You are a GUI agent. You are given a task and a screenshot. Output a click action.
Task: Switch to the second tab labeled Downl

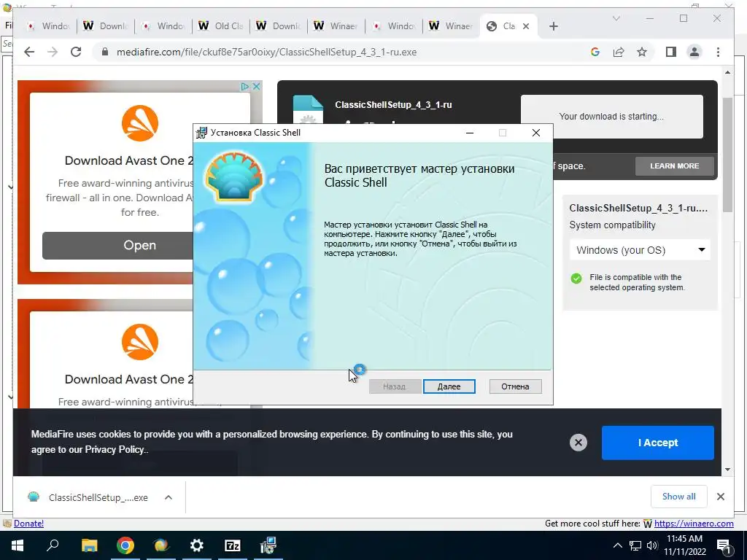click(105, 26)
